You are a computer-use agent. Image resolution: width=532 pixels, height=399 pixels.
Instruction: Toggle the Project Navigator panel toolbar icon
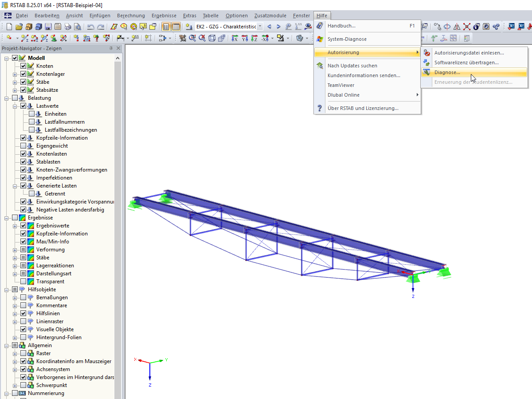click(x=166, y=27)
